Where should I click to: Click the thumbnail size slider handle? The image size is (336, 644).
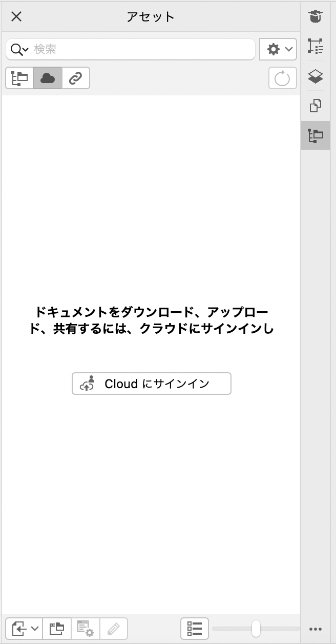pos(256,628)
